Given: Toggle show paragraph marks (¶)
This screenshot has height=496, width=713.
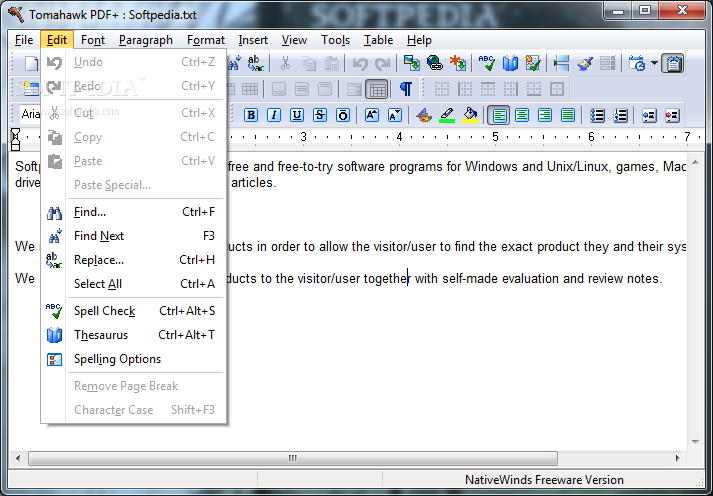Looking at the screenshot, I should tap(406, 89).
